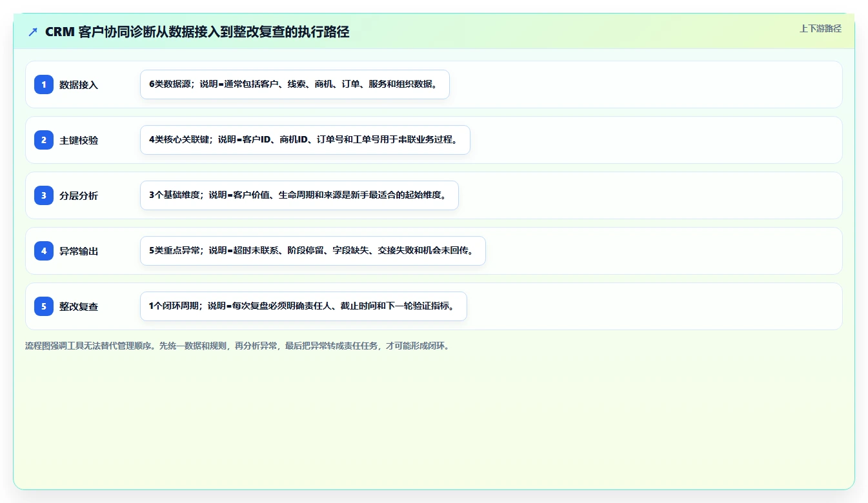This screenshot has width=868, height=503.
Task: Click step number badge 1
Action: pos(44,84)
